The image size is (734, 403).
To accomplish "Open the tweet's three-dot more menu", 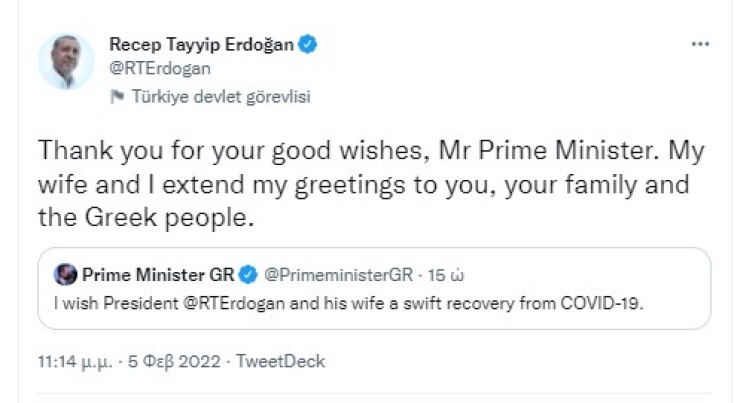I will click(701, 46).
